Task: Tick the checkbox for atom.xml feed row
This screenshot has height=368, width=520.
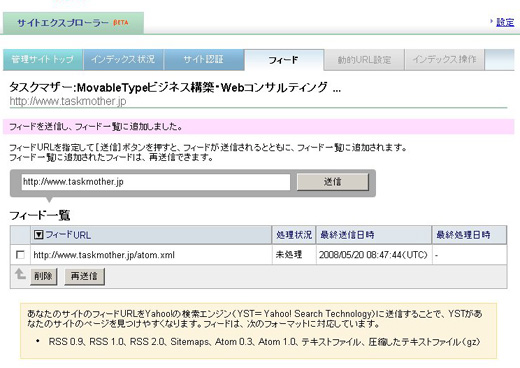Action: pyautogui.click(x=20, y=255)
